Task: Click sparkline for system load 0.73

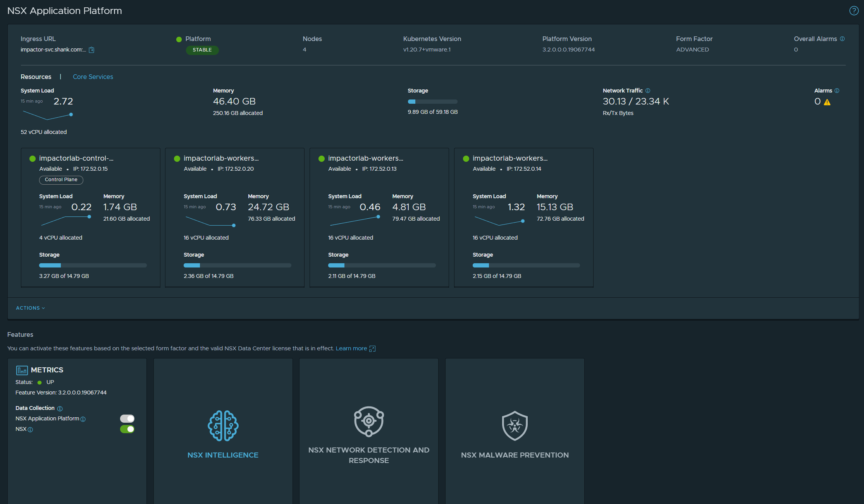Action: [x=210, y=221]
